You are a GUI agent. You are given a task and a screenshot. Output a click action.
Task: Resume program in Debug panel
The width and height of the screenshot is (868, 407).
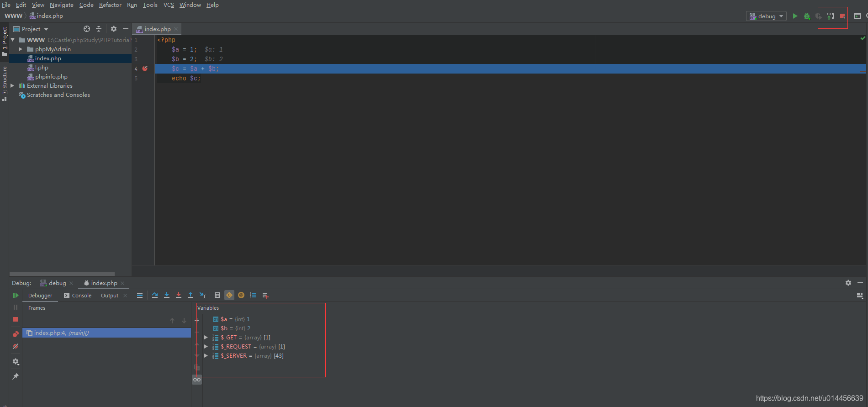pos(16,296)
